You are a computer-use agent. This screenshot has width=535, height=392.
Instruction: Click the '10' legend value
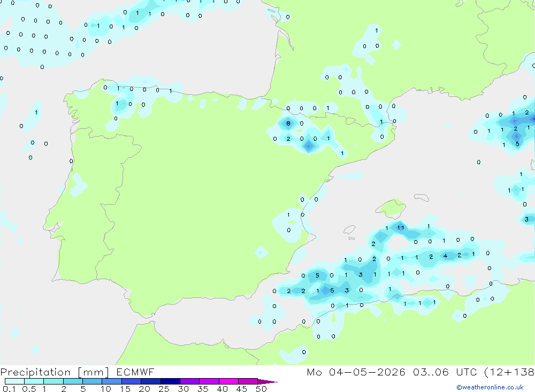(106, 389)
